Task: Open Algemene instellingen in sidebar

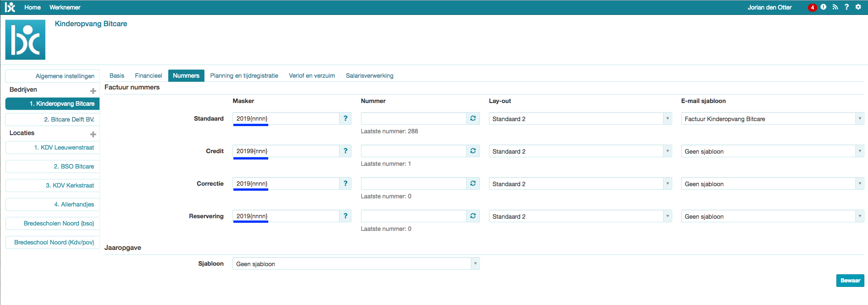Action: coord(52,76)
